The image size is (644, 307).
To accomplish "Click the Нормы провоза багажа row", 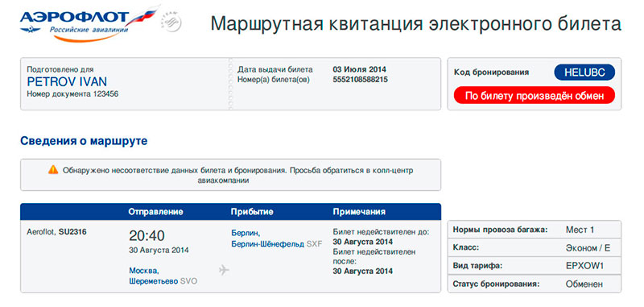I will (535, 230).
